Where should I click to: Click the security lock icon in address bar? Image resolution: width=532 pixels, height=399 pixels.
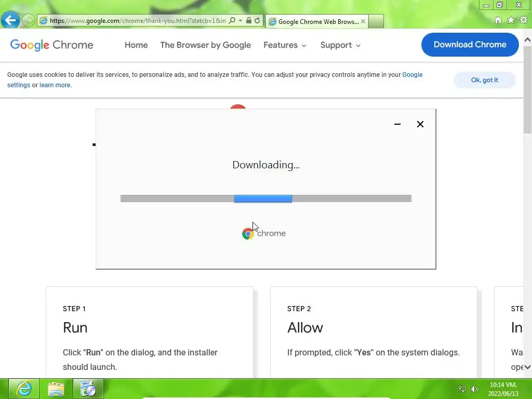[249, 20]
